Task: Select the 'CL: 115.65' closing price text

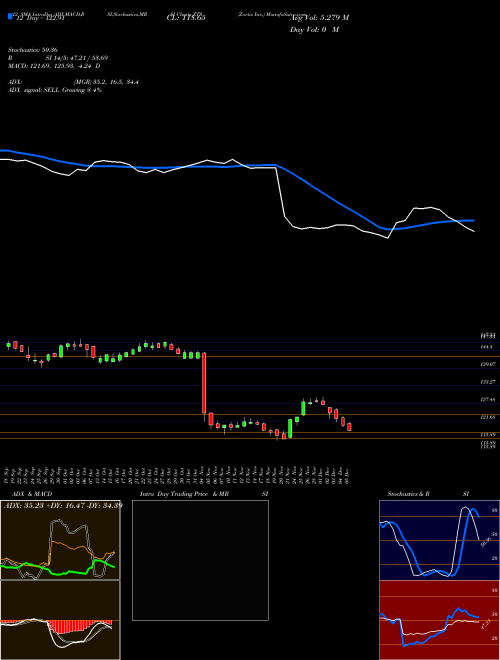Action: point(187,18)
